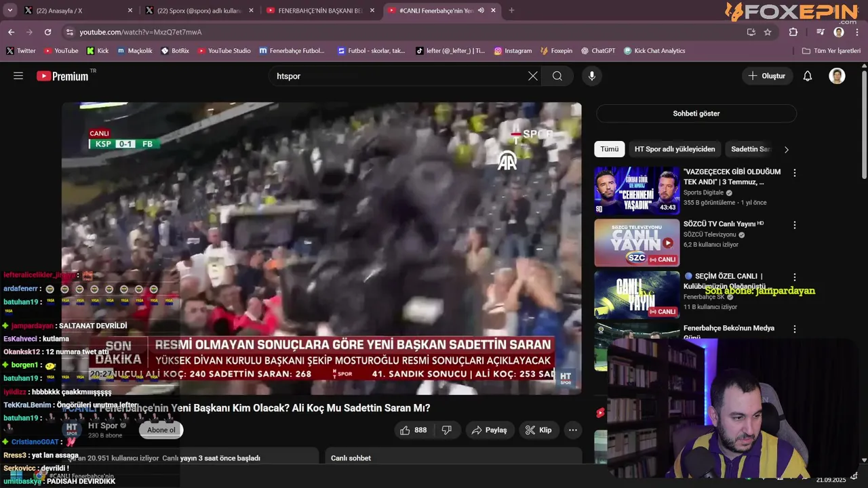Click Sohbeti göster button
This screenshot has height=488, width=868.
click(x=696, y=113)
